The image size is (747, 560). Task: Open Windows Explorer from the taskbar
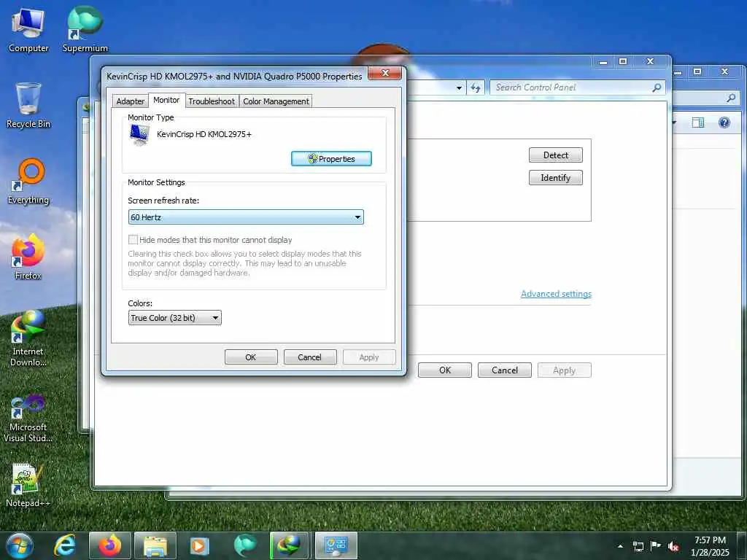pos(155,545)
